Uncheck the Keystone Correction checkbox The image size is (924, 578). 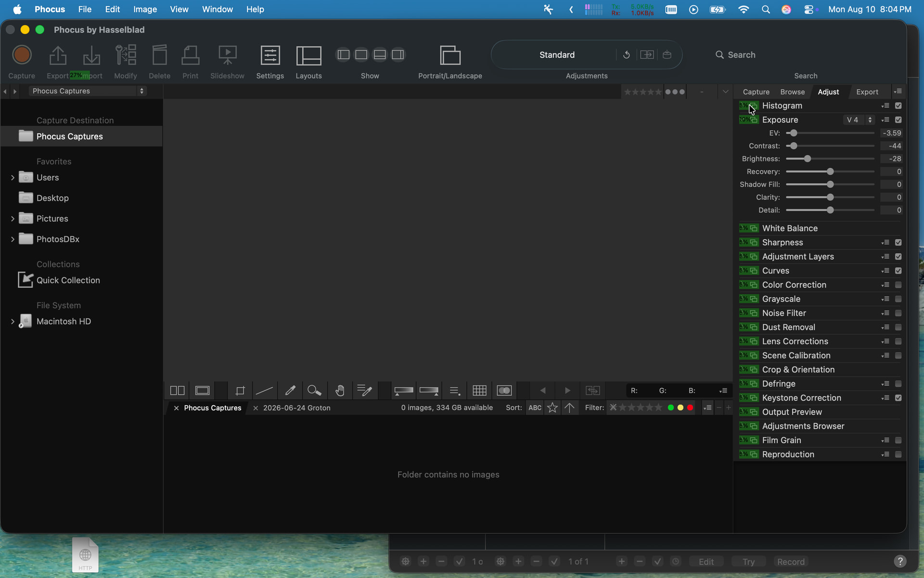click(898, 398)
